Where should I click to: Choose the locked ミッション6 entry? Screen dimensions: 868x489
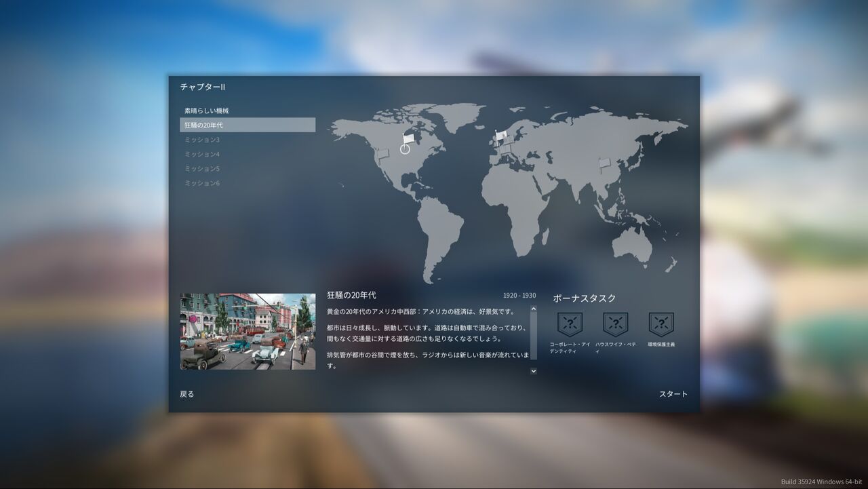[x=248, y=183]
